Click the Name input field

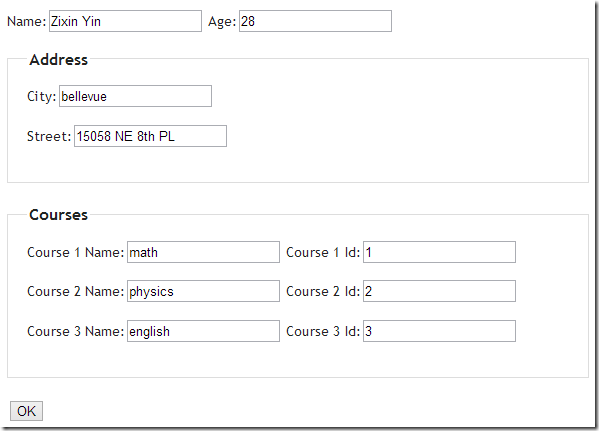pyautogui.click(x=125, y=21)
